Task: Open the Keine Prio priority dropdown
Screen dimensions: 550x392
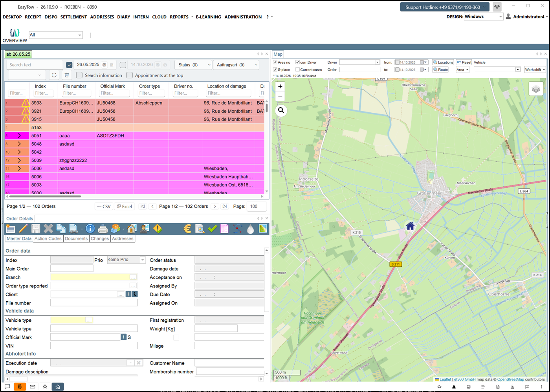Action: pyautogui.click(x=126, y=260)
